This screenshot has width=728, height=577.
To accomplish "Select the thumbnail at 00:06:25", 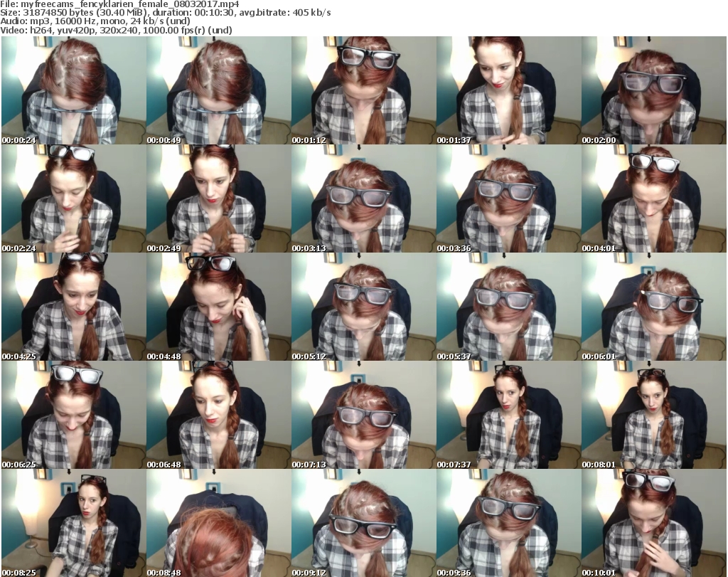I will tap(74, 414).
